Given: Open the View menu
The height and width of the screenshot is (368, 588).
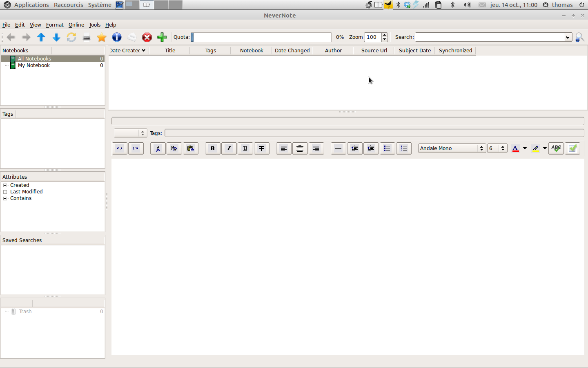Looking at the screenshot, I should click(36, 25).
